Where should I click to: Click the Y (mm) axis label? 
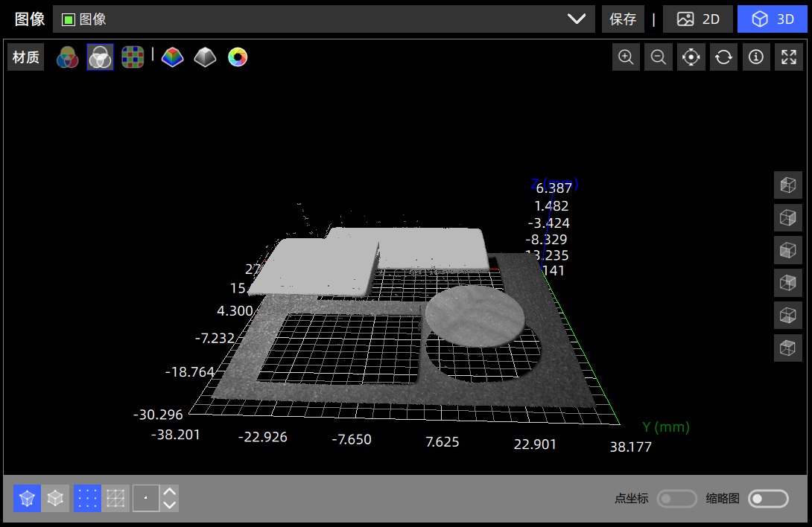[x=666, y=427]
